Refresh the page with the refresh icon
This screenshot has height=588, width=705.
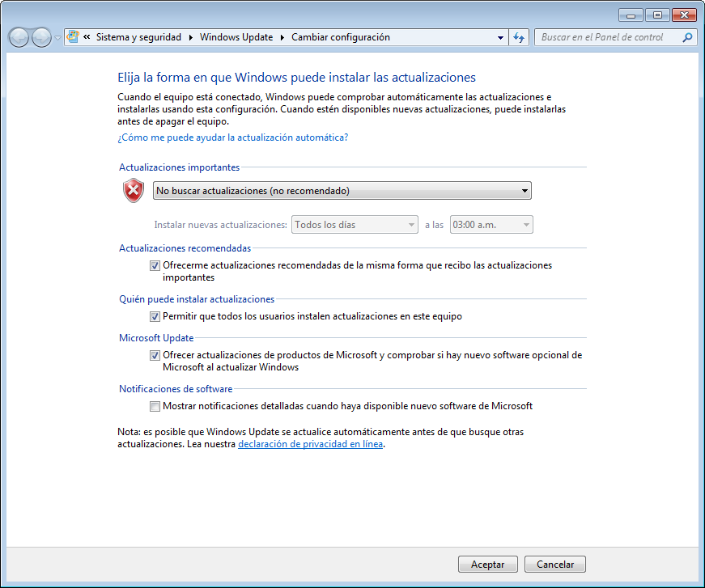pyautogui.click(x=519, y=37)
